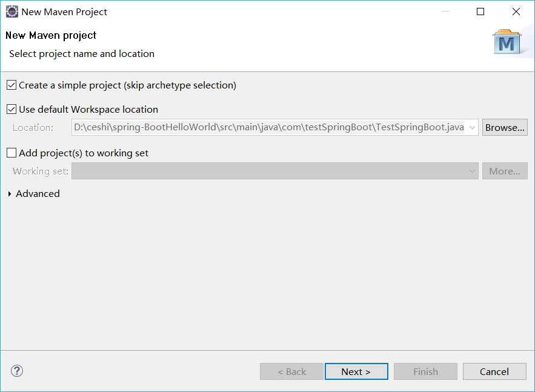Open the Working set dropdown list

point(472,171)
